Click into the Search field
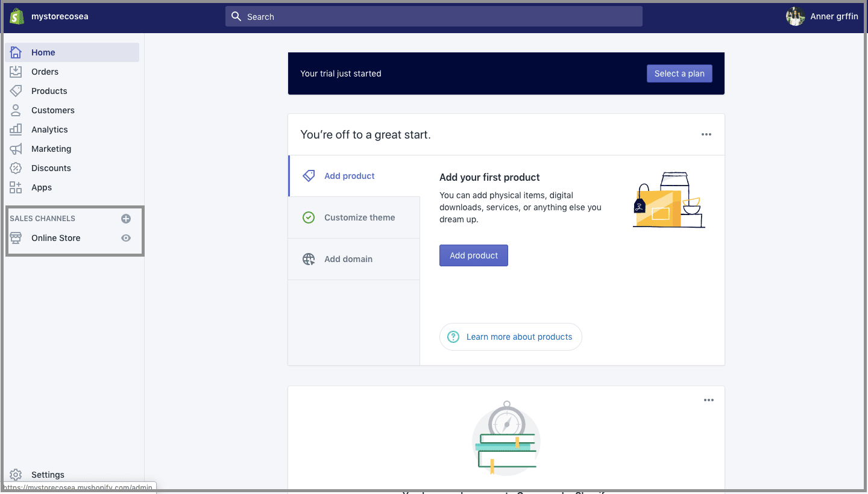Image resolution: width=868 pixels, height=494 pixels. pyautogui.click(x=434, y=17)
